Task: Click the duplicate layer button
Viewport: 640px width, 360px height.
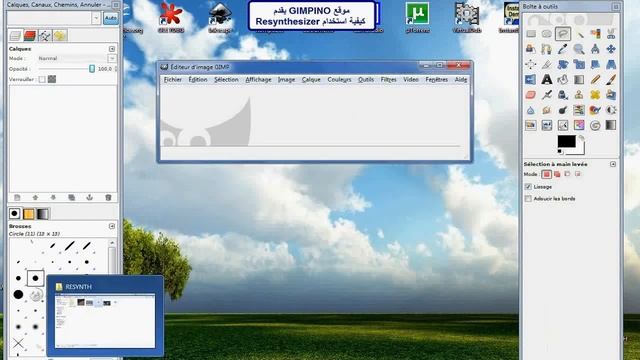Action: (71, 198)
